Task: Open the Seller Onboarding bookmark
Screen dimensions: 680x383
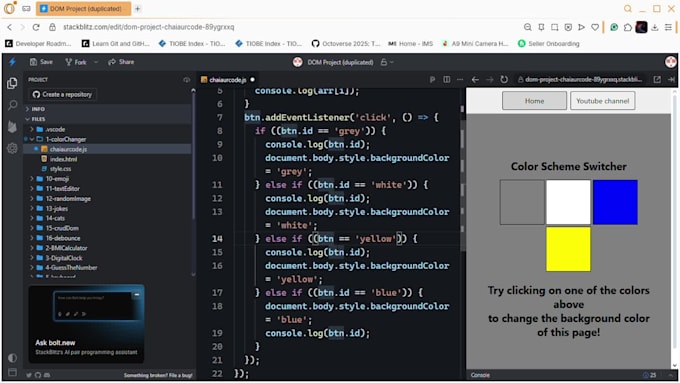Action: (x=549, y=43)
